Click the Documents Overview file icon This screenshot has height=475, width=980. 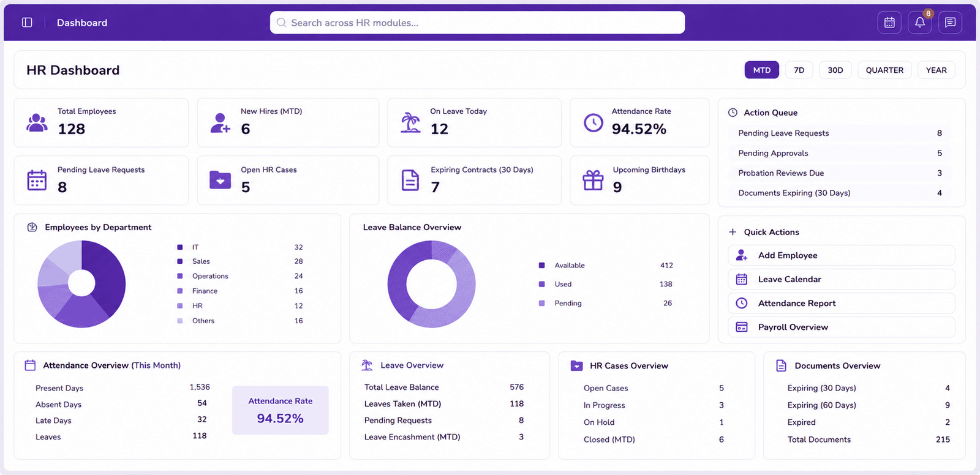pyautogui.click(x=781, y=366)
